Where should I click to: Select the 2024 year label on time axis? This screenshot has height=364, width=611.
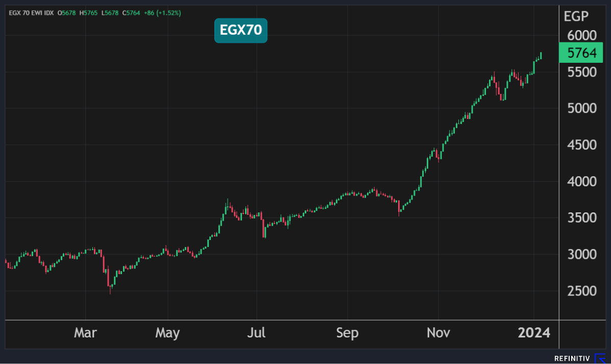534,333
